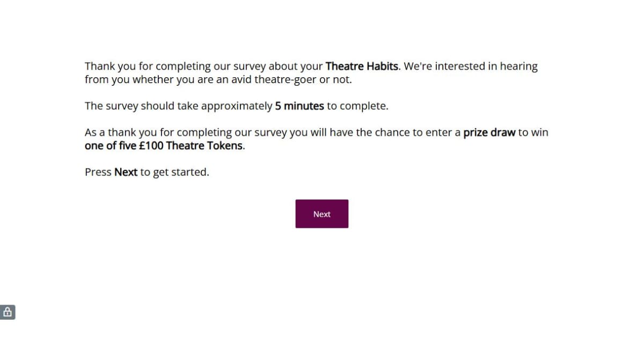
Task: Click the purple Next button
Action: click(321, 213)
